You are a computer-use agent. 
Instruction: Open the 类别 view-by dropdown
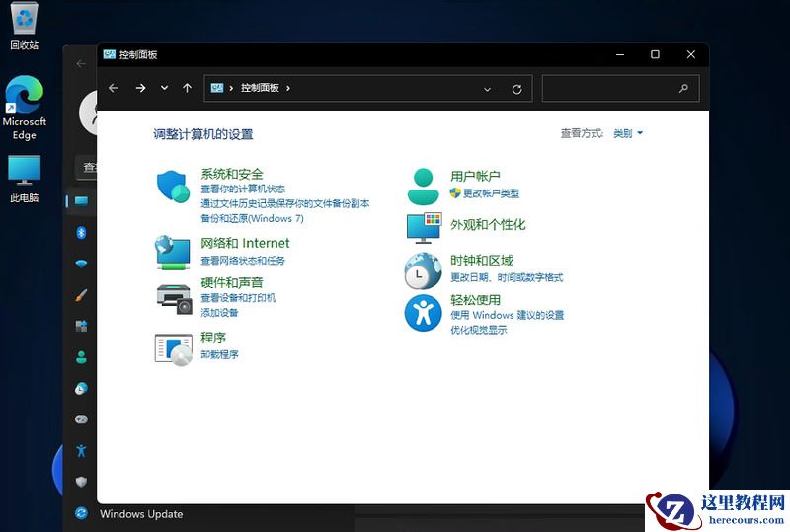point(628,133)
